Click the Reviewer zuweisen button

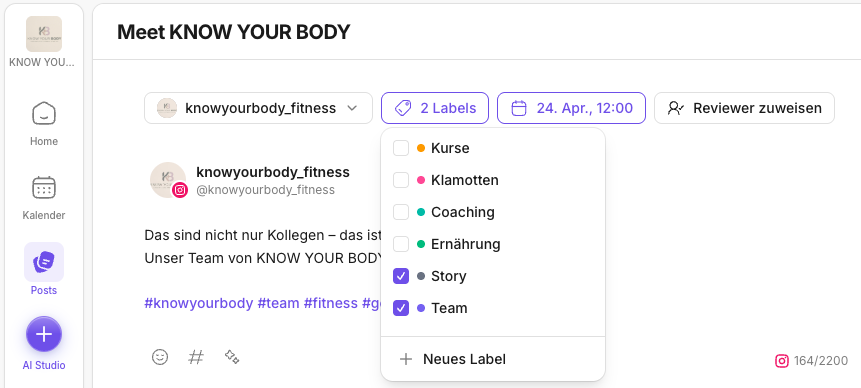(744, 108)
